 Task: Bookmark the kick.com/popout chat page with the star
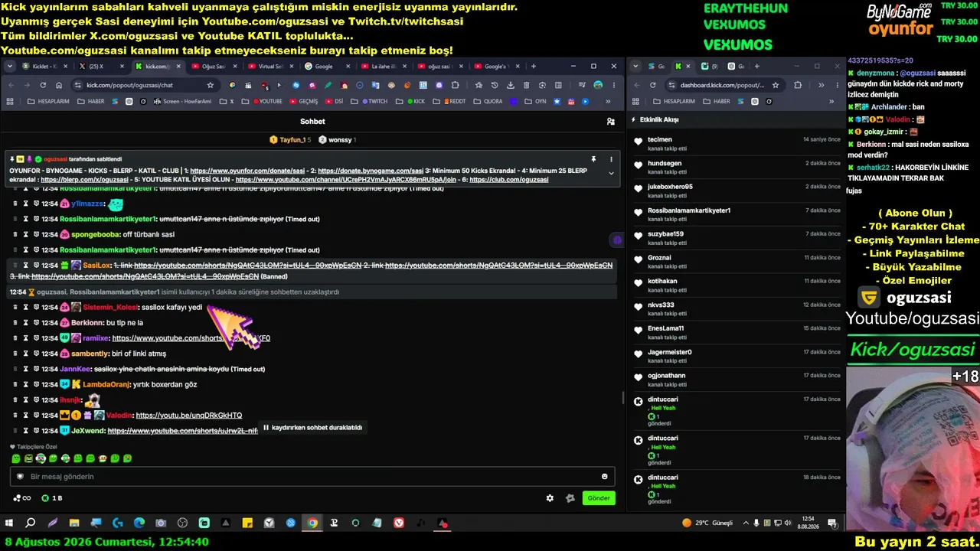tap(210, 85)
